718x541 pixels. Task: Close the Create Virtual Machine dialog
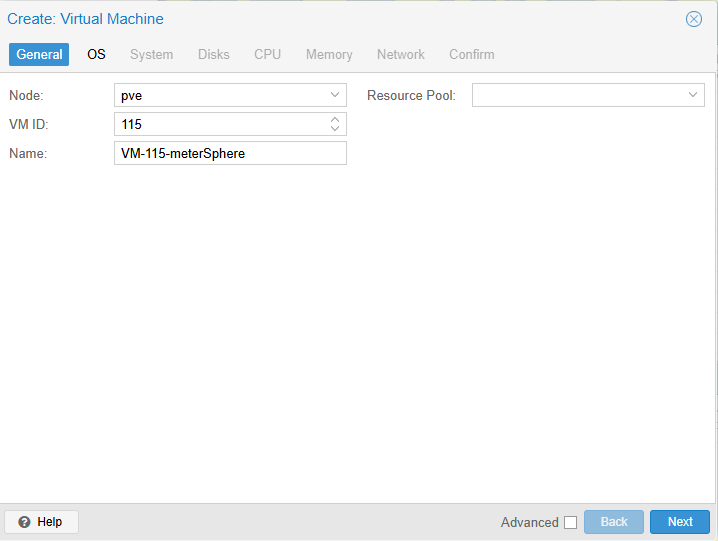point(693,19)
